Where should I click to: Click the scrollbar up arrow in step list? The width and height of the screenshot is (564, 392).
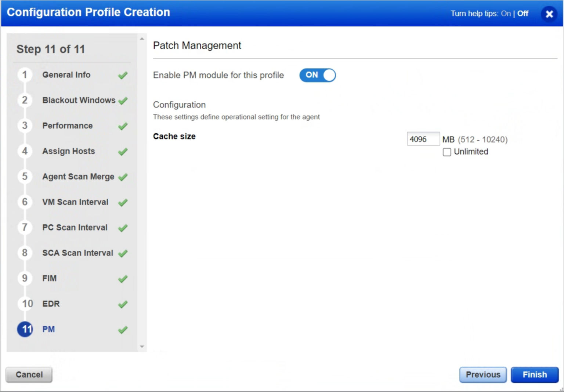142,37
